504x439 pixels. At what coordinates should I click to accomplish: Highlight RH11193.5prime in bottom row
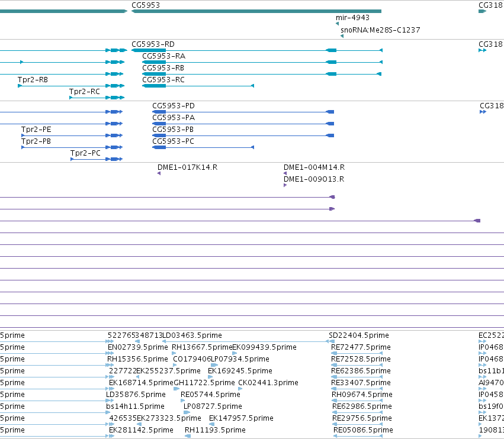pos(215,430)
